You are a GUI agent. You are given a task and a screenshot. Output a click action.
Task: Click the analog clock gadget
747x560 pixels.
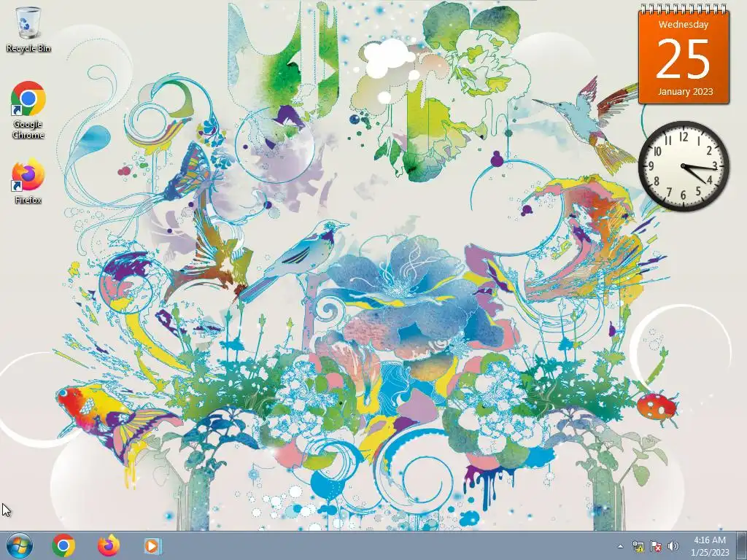[684, 166]
